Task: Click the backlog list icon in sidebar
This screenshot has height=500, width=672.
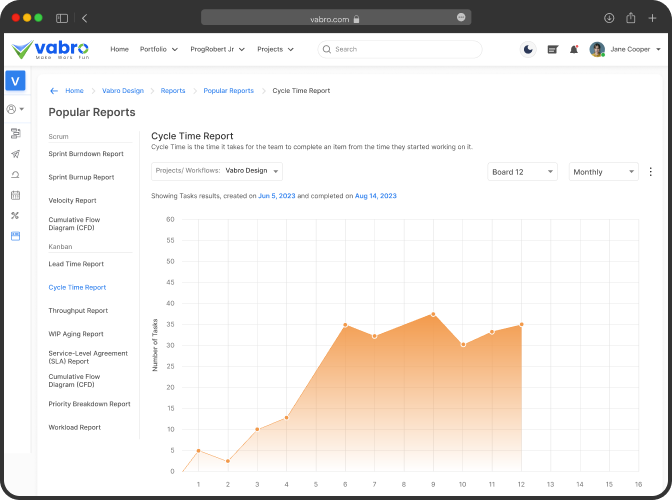Action: 15,133
